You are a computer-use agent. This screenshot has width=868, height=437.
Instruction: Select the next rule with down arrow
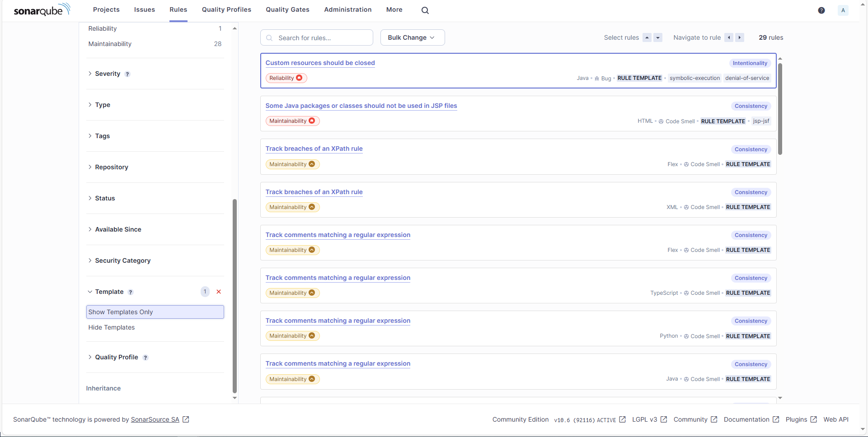tap(658, 37)
